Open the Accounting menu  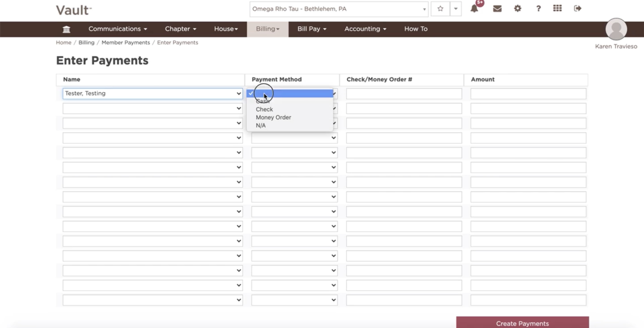click(x=365, y=29)
